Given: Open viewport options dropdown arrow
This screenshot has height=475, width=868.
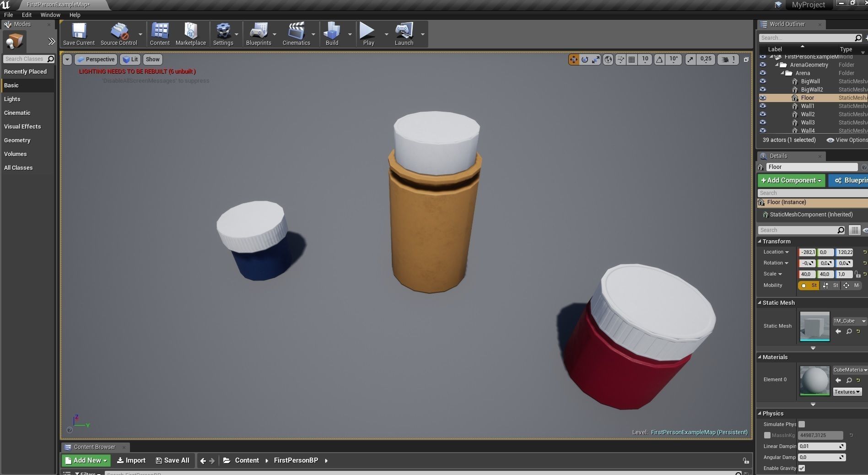Looking at the screenshot, I should [67, 59].
